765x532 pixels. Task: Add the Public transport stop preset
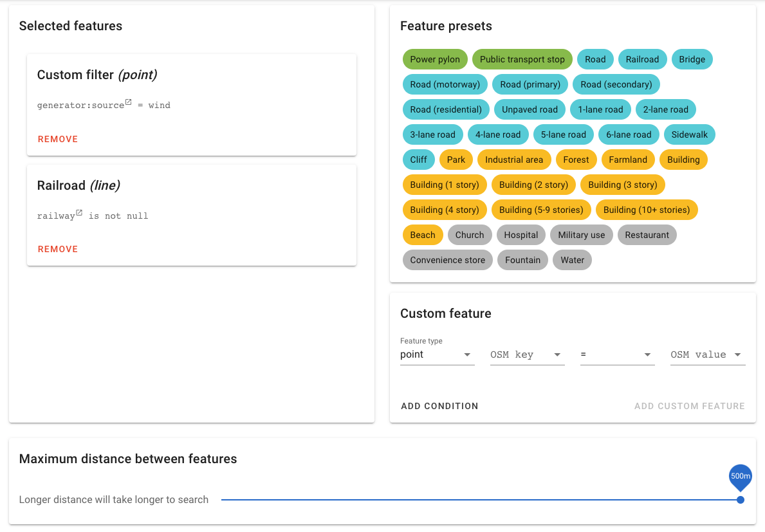pos(522,59)
